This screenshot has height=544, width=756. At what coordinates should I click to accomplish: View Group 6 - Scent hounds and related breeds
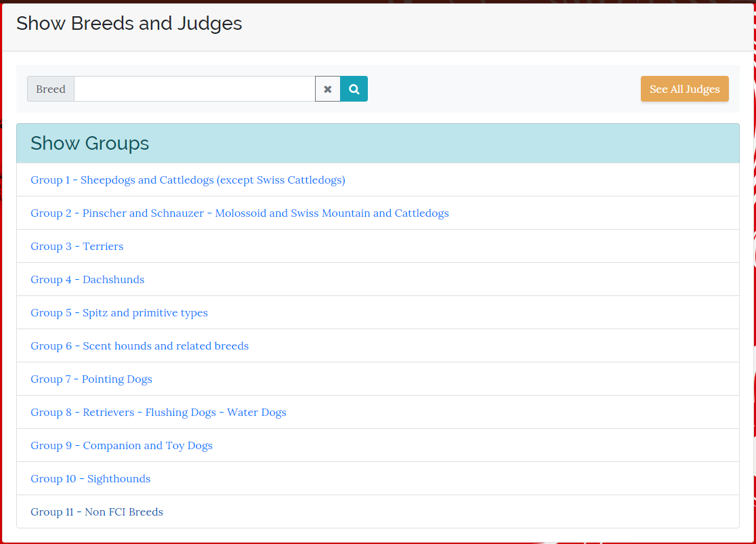point(140,346)
